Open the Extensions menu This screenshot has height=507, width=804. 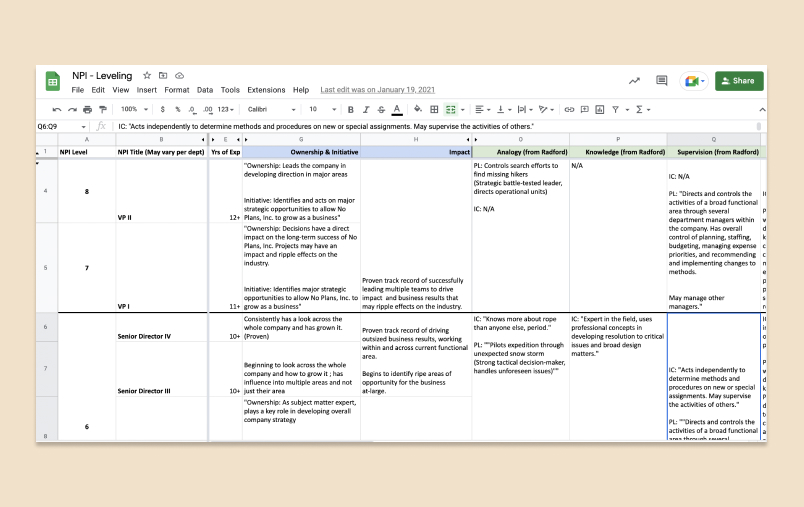(266, 90)
